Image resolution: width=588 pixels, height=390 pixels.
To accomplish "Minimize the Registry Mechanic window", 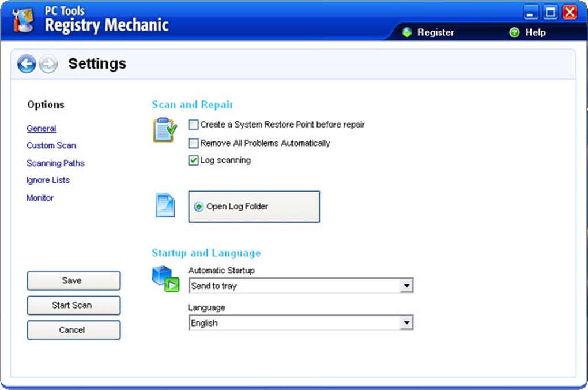I will pyautogui.click(x=530, y=12).
